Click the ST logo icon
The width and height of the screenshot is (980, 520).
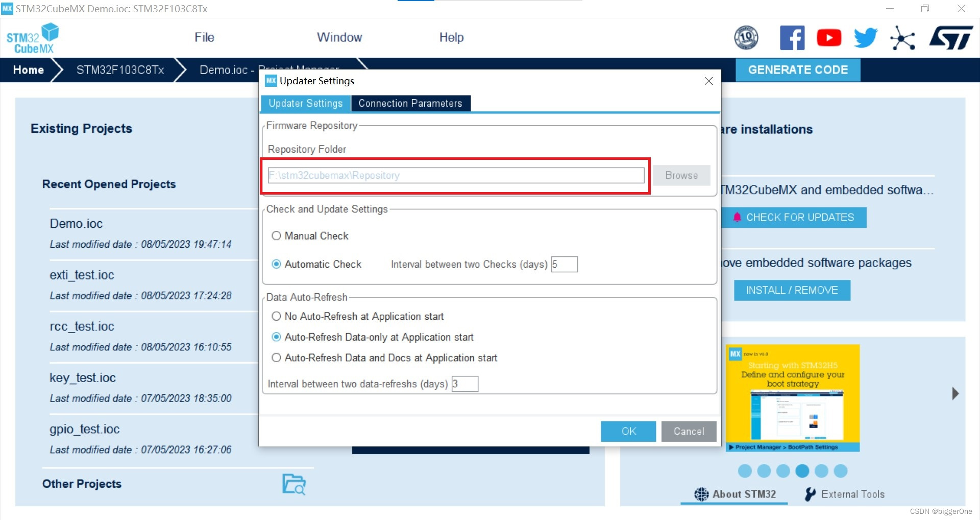[951, 38]
